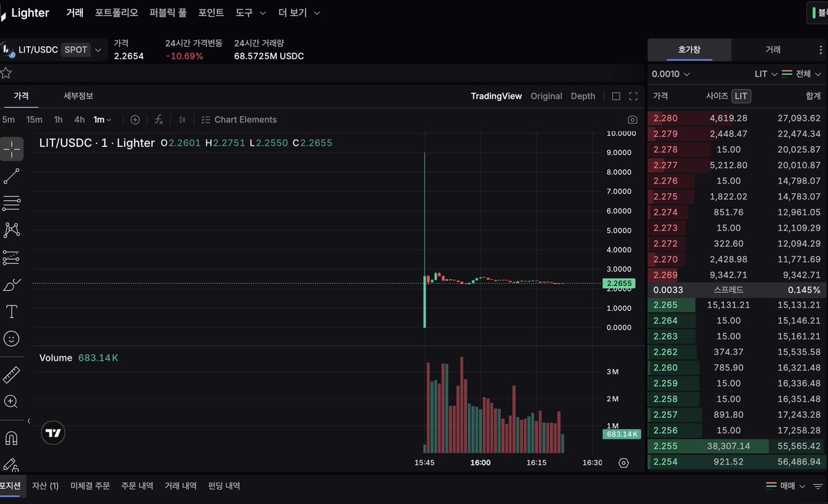
Task: Click ask price 2.280 in order book
Action: tap(664, 118)
